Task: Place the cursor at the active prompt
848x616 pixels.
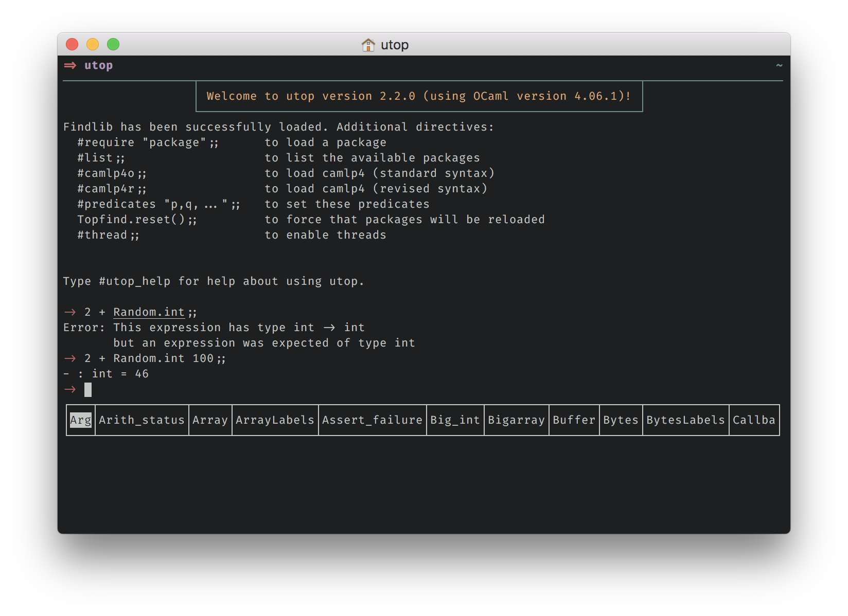Action: click(88, 390)
